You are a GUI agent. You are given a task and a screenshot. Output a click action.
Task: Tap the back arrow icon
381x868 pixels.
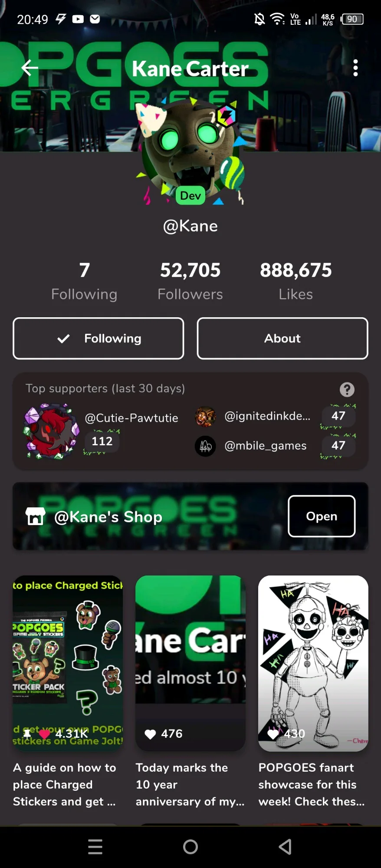coord(30,68)
